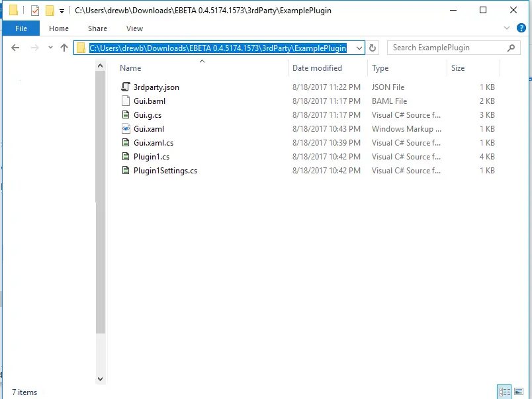Click the folder icon in the title bar
Image resolution: width=532 pixels, height=399 pixels.
point(13,10)
